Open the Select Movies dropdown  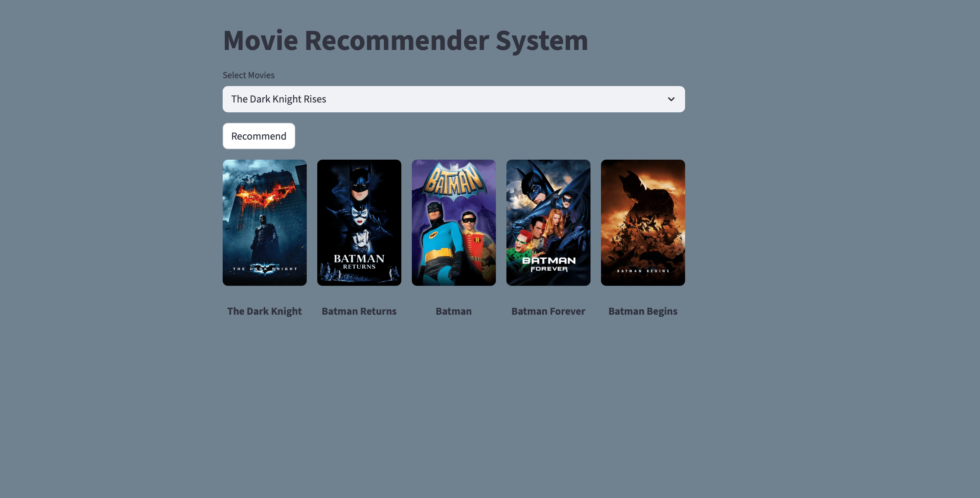point(454,99)
